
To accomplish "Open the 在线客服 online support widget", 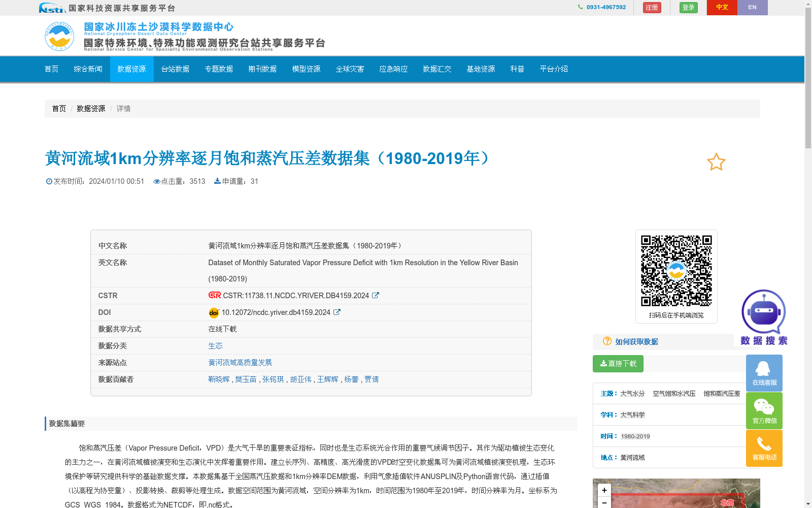I will [764, 373].
